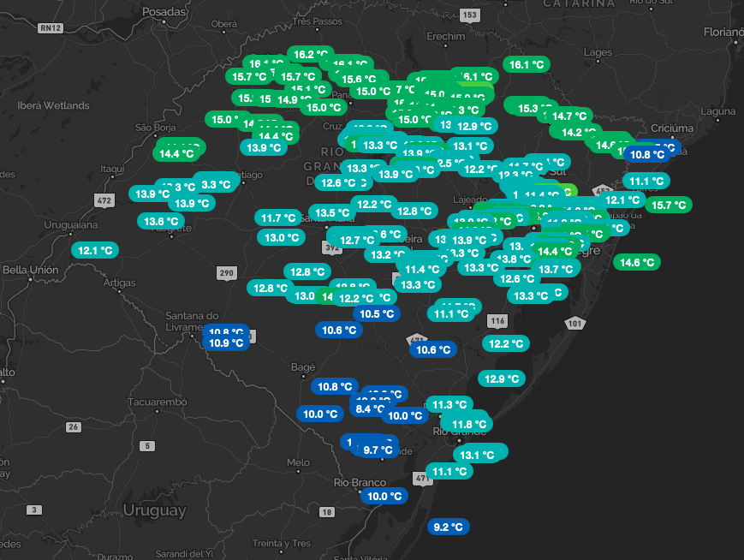Image resolution: width=744 pixels, height=560 pixels.
Task: Select the 11.8 °C station marker
Action: coord(468,424)
